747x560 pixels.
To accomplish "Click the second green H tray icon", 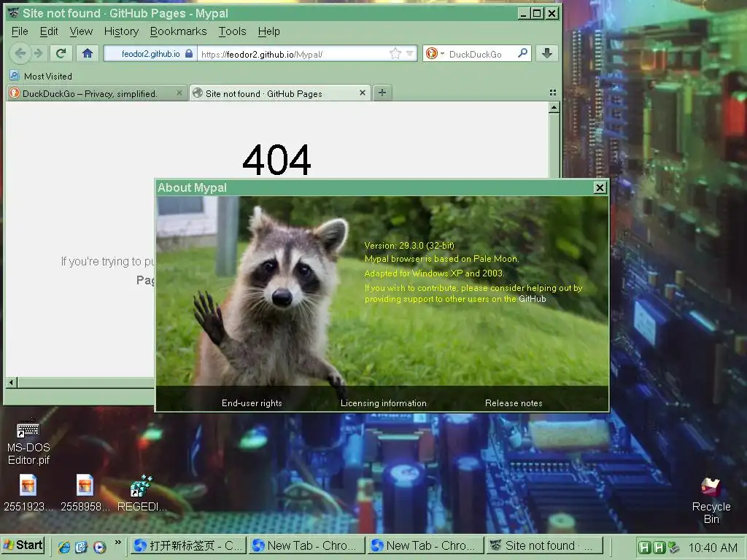I will click(659, 548).
